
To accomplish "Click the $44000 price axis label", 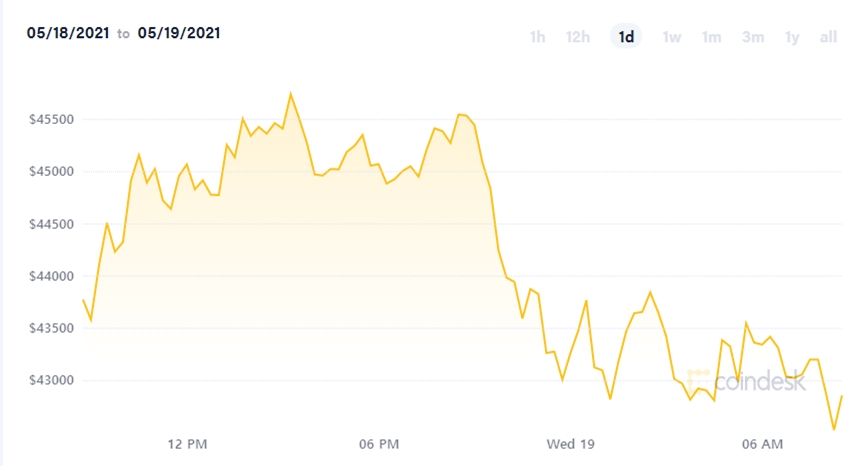I will (50, 276).
